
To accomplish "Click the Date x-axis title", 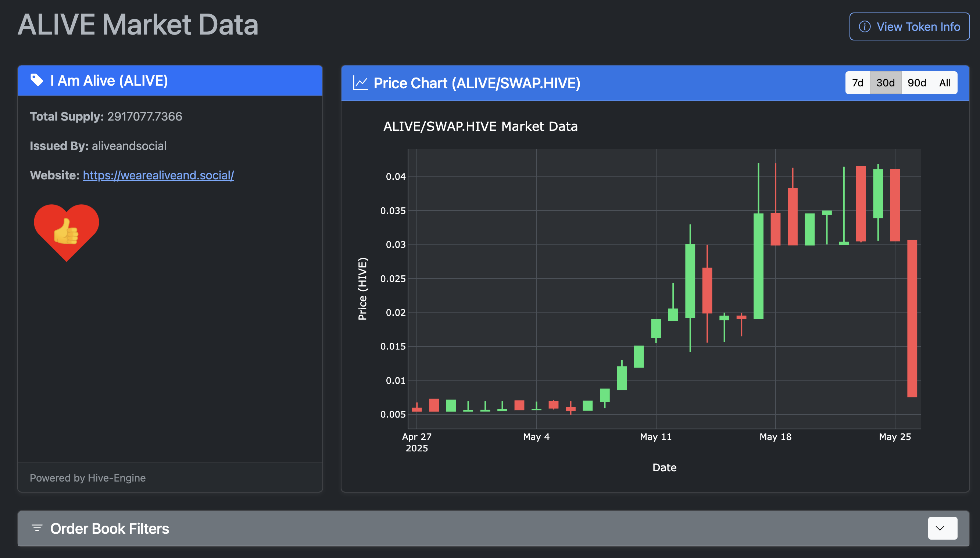I will (x=664, y=468).
